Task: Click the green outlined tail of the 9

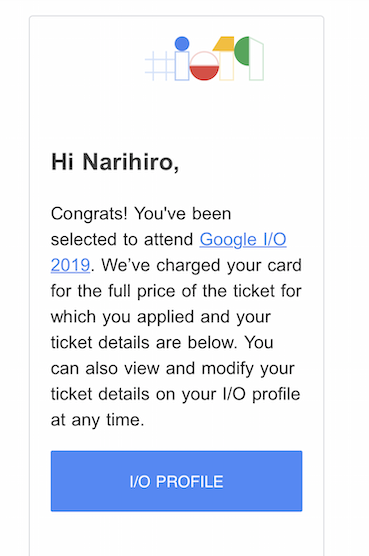Action: tap(257, 59)
